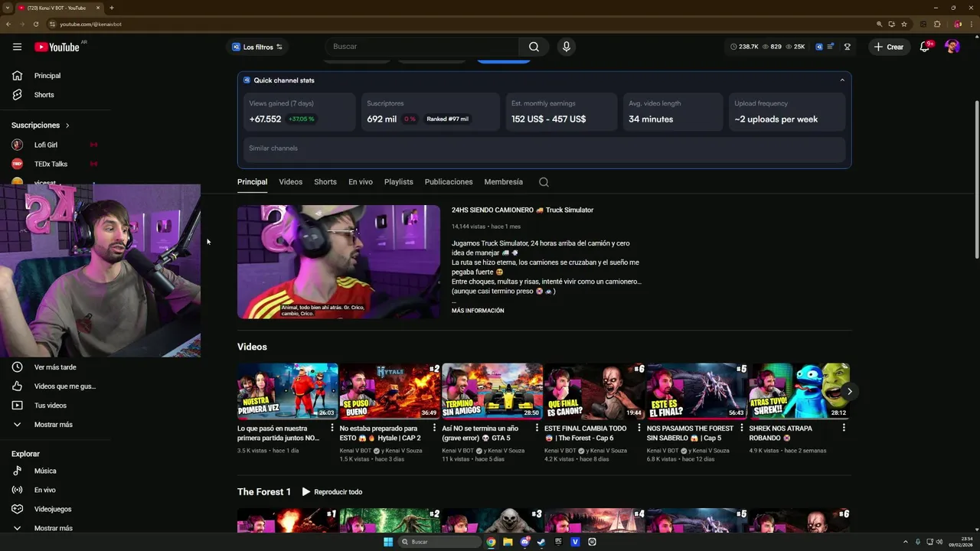Screen dimensions: 980x551
Task: Expand the Suscripciones section arrow
Action: 67,126
